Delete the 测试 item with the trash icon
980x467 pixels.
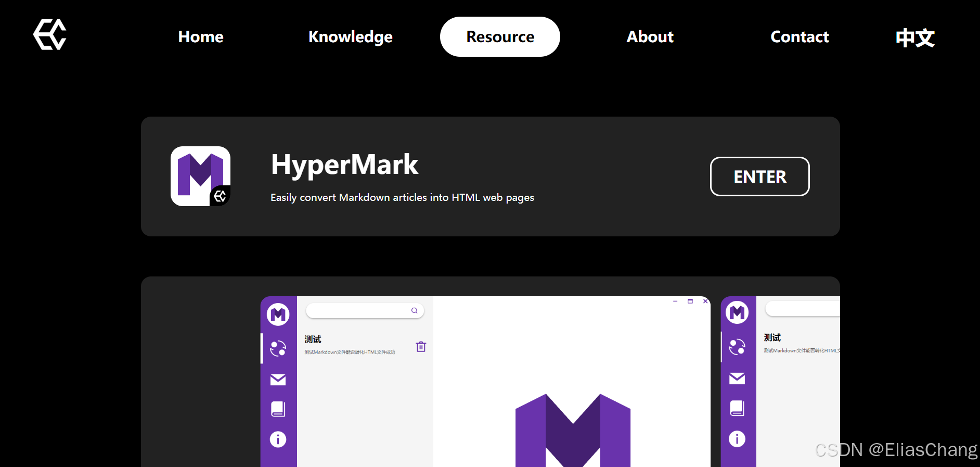pyautogui.click(x=421, y=347)
